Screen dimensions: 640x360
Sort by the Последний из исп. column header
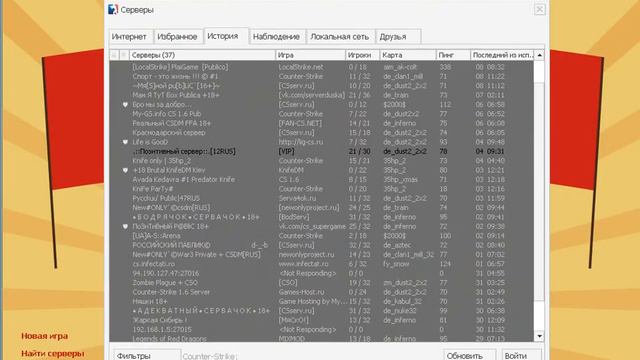[x=502, y=55]
